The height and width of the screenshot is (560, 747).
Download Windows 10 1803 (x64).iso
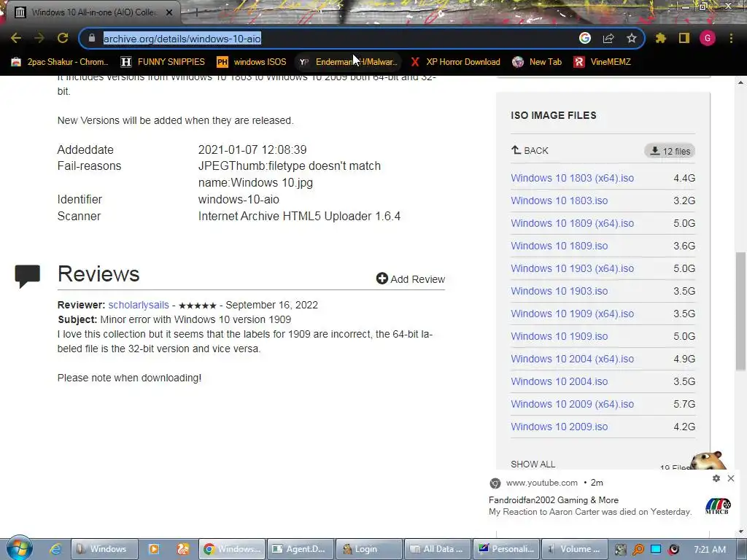(x=572, y=178)
